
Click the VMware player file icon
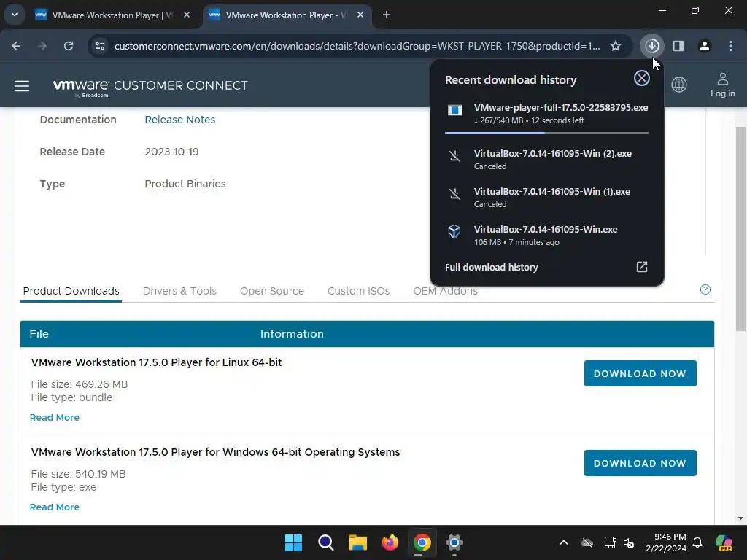pyautogui.click(x=455, y=111)
